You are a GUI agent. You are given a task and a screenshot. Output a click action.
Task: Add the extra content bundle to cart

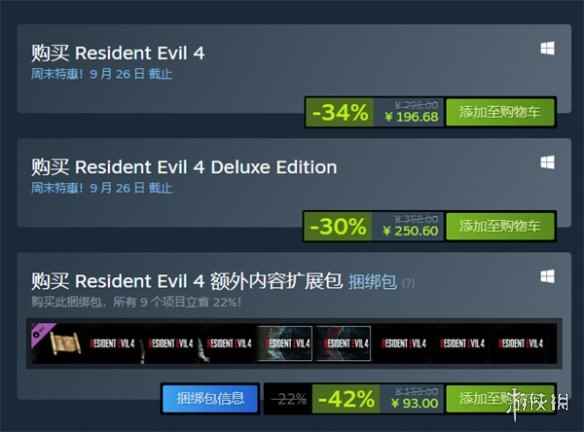tap(499, 399)
